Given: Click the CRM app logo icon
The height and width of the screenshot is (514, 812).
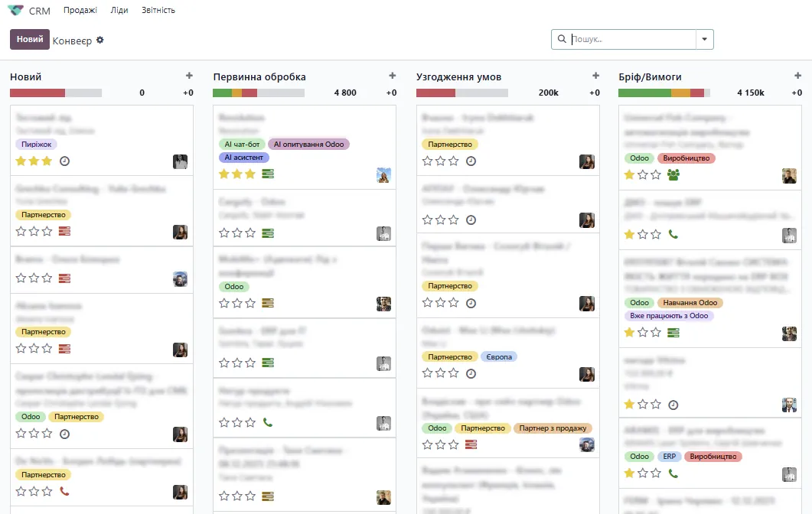Looking at the screenshot, I should [x=15, y=11].
